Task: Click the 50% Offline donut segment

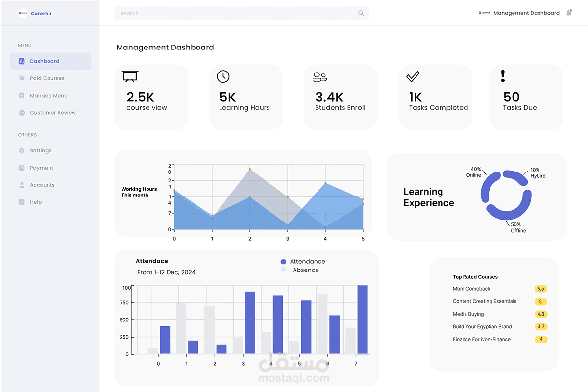Action: pyautogui.click(x=510, y=211)
